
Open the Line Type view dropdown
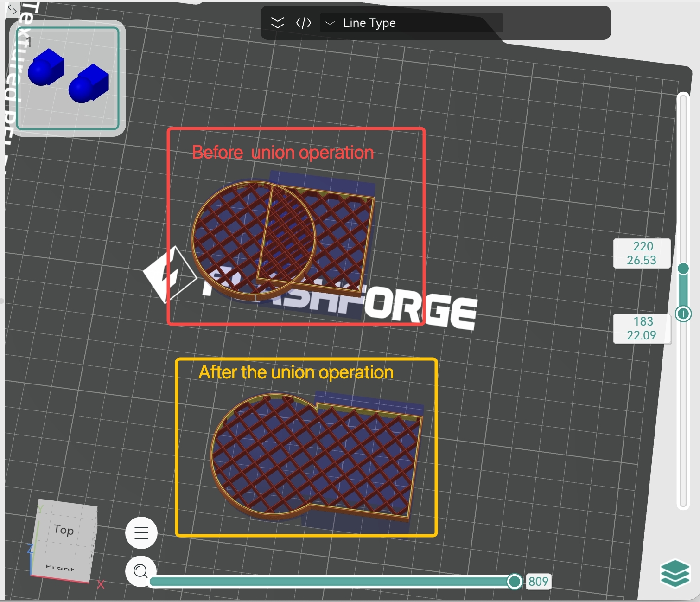(x=411, y=23)
